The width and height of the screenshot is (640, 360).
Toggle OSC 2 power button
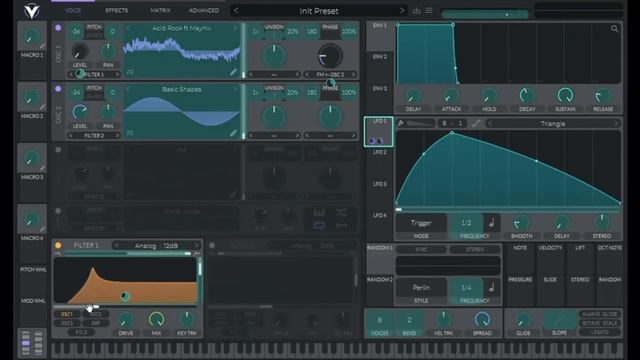click(x=58, y=89)
